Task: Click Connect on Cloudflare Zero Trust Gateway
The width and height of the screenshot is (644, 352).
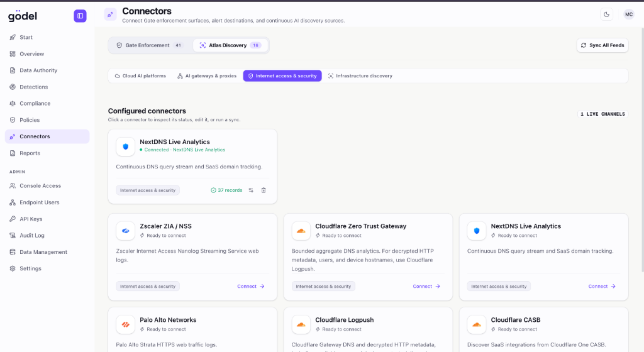Action: point(426,287)
